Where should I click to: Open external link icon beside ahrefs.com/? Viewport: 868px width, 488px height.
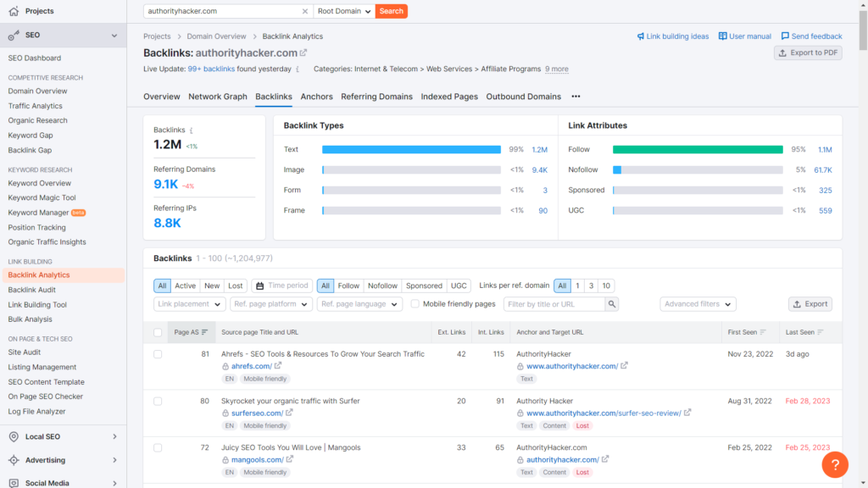(278, 366)
